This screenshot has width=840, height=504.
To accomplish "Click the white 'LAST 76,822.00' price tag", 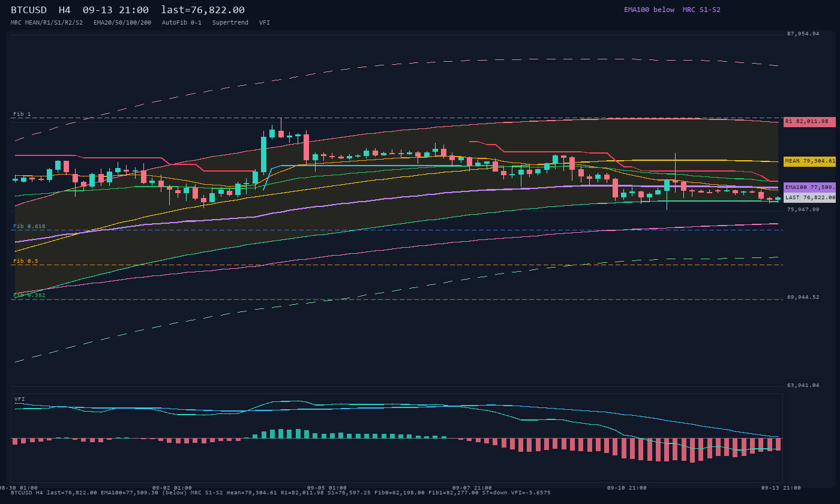I will coord(809,197).
